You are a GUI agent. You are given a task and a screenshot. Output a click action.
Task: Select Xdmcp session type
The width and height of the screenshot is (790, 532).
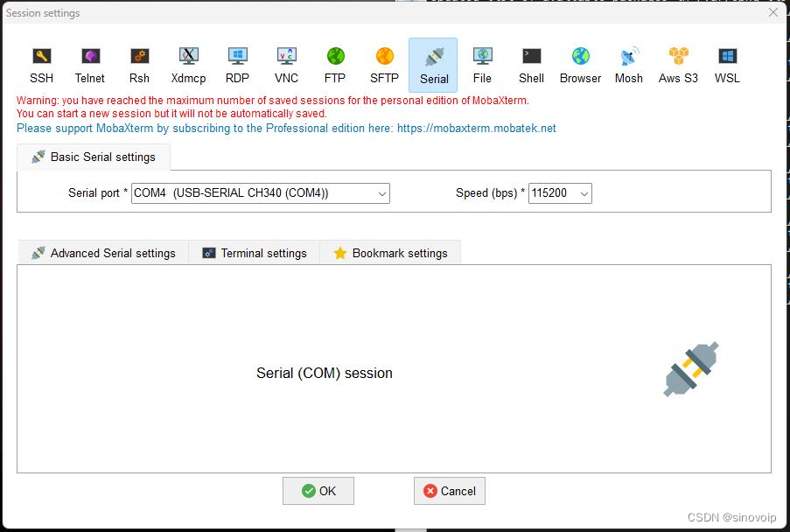coord(188,65)
